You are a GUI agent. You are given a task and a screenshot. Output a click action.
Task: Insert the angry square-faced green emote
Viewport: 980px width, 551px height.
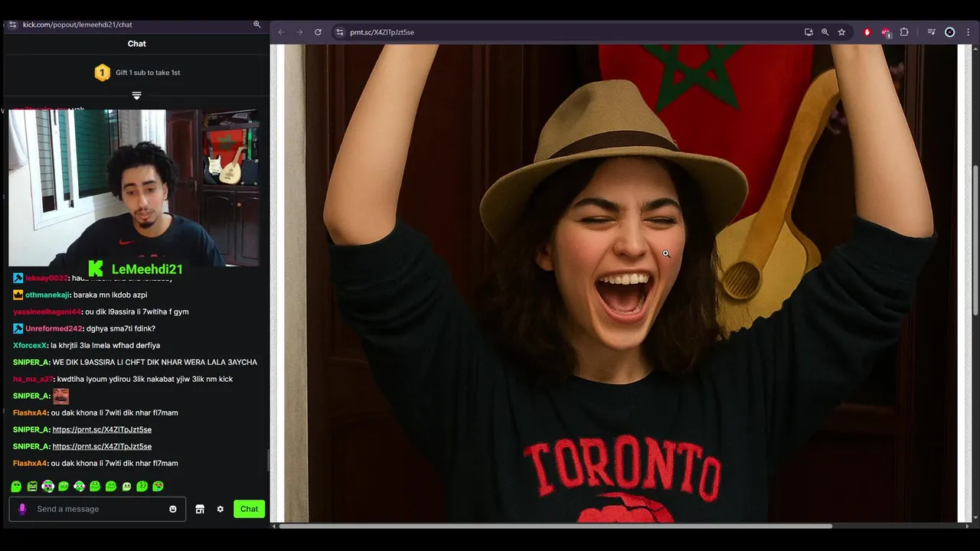pyautogui.click(x=32, y=486)
